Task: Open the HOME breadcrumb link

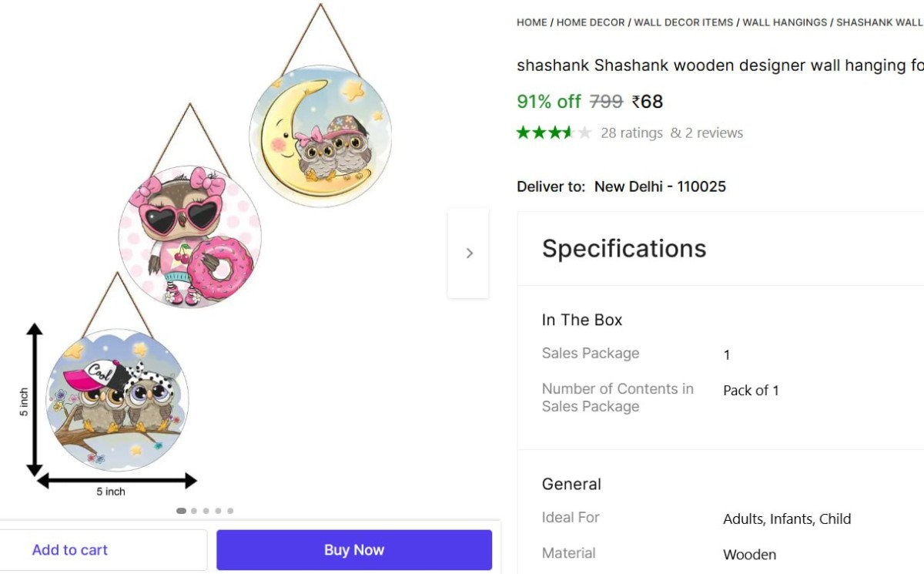Action: [531, 22]
